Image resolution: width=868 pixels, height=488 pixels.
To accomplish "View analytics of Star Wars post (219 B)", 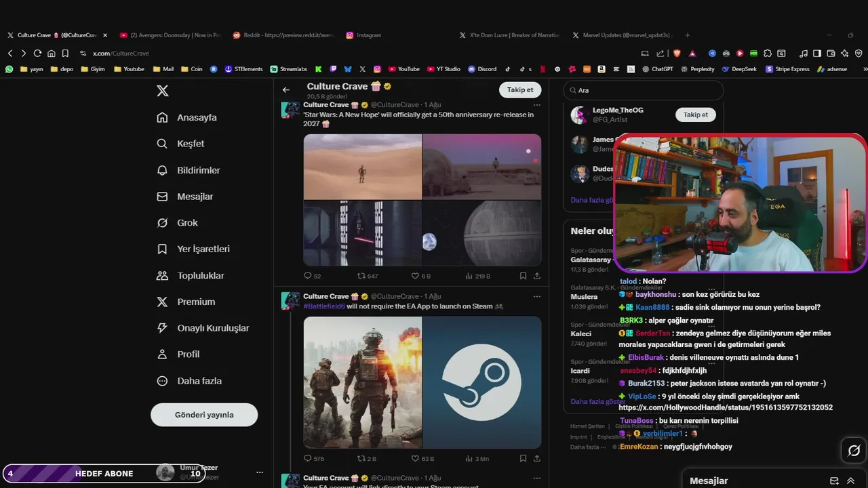I will 477,276.
